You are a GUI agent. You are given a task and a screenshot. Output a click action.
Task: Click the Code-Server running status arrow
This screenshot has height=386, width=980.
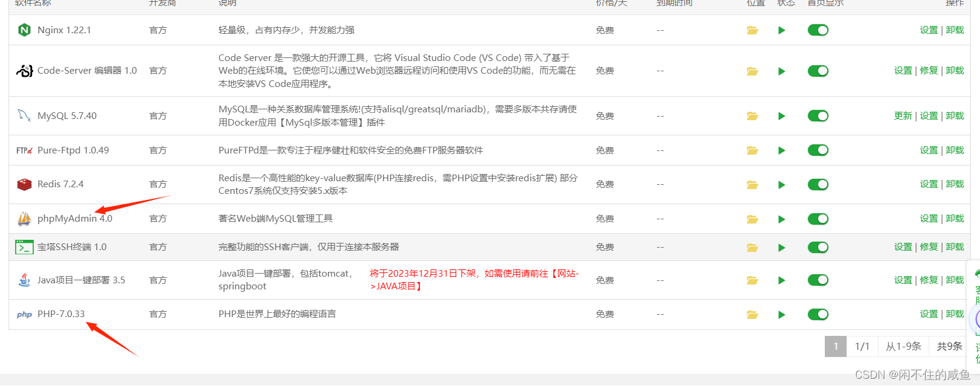click(782, 71)
